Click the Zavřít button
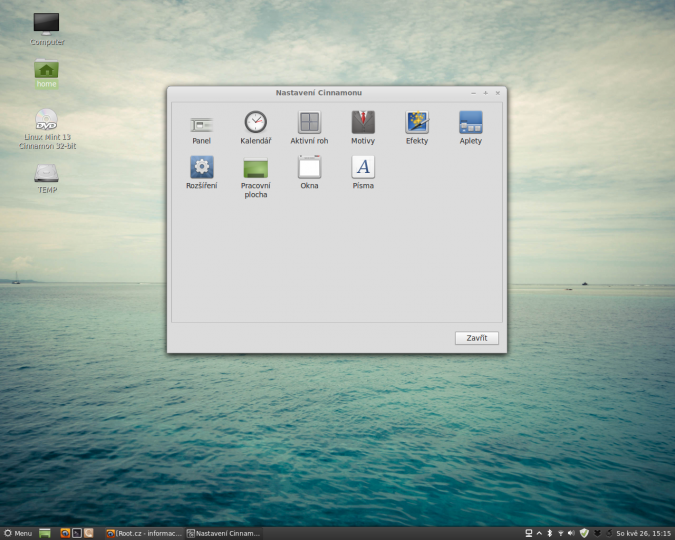 477,338
